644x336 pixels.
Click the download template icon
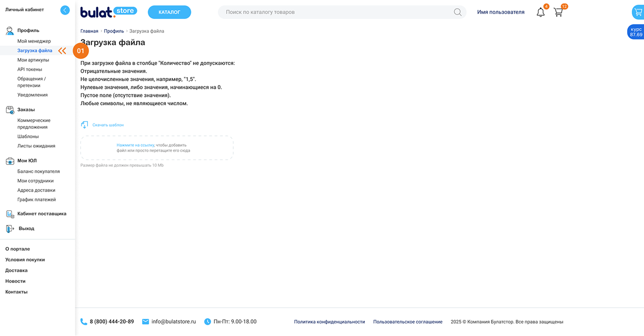point(85,125)
